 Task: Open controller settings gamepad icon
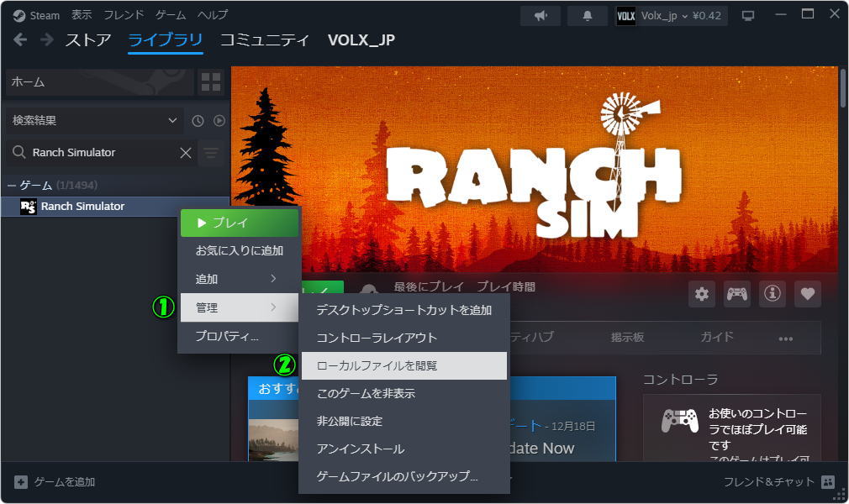point(737,294)
